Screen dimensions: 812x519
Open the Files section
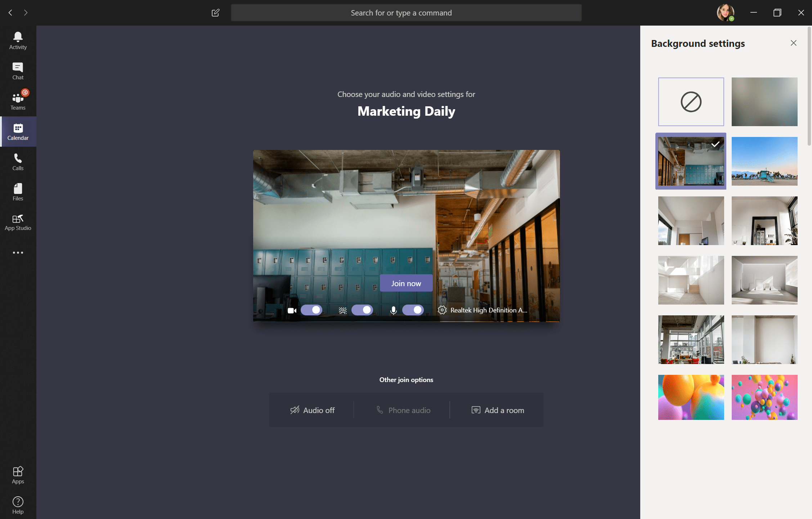click(18, 191)
